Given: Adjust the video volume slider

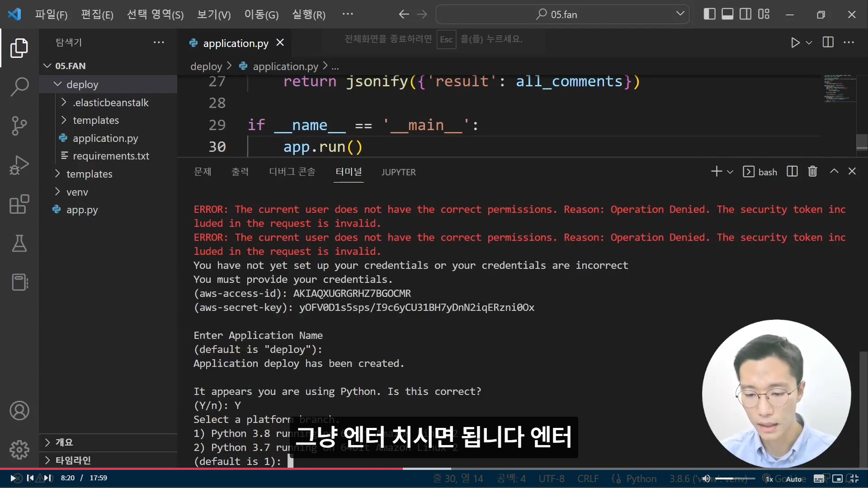Looking at the screenshot, I should (735, 479).
